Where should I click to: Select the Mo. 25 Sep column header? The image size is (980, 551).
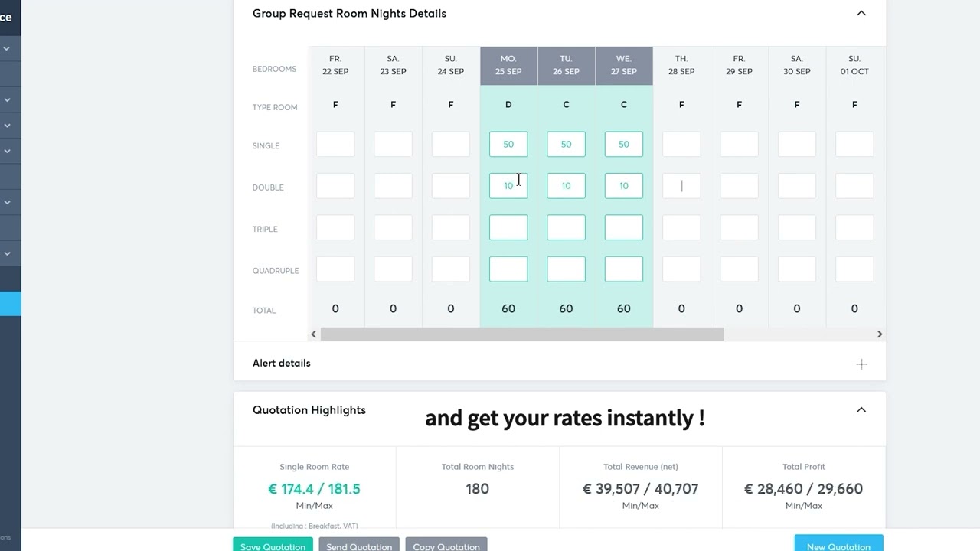pyautogui.click(x=508, y=65)
